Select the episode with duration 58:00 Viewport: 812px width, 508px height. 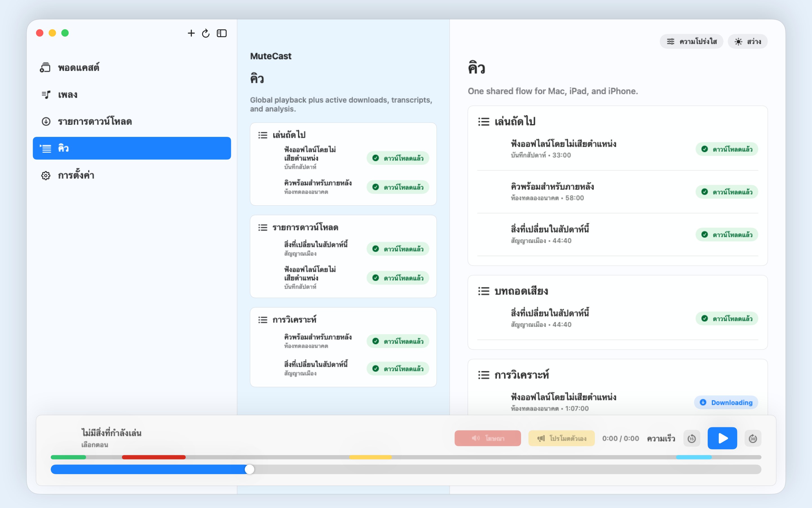click(x=617, y=192)
